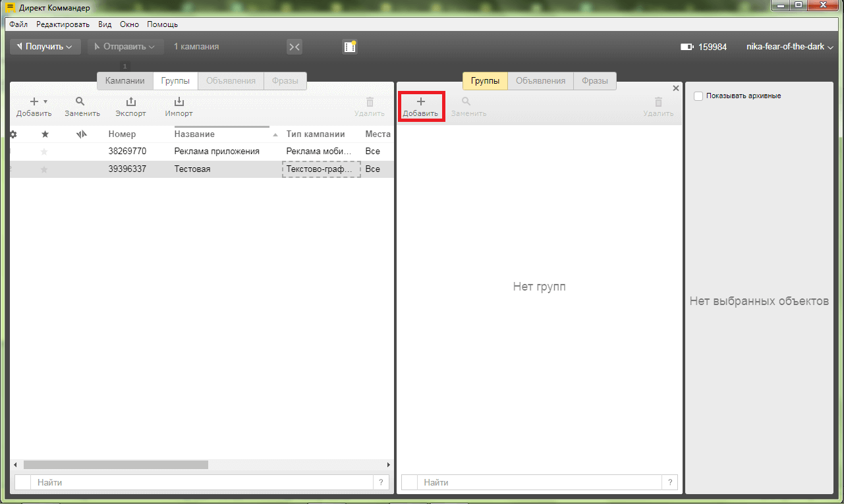This screenshot has height=504, width=844.
Task: Toggle the favorite star for Тестовая campaign
Action: (44, 169)
